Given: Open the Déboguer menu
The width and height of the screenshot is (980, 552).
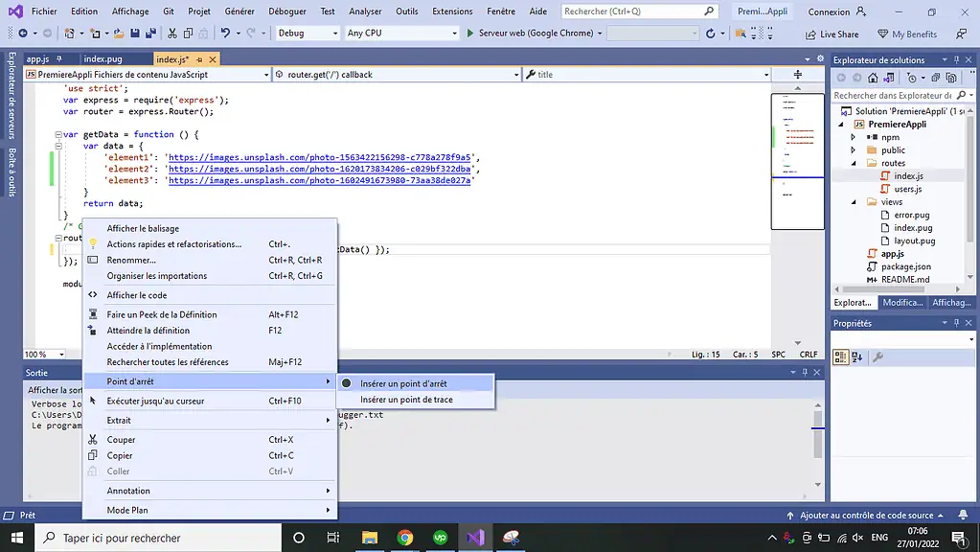Looking at the screenshot, I should (x=287, y=11).
